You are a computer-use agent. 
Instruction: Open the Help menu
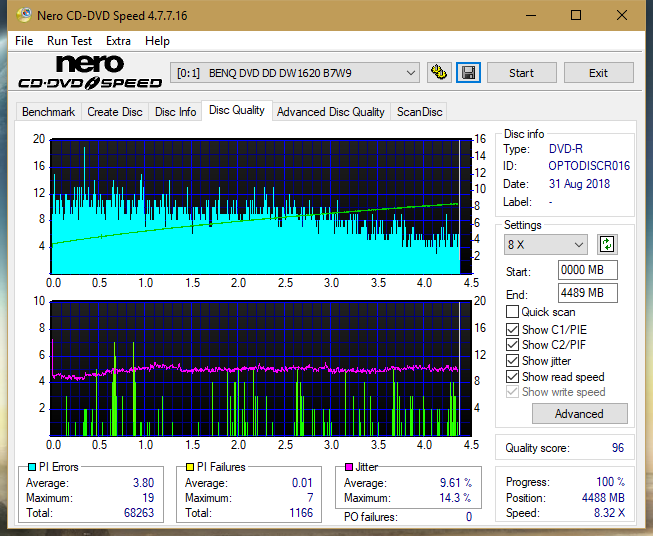click(x=157, y=41)
